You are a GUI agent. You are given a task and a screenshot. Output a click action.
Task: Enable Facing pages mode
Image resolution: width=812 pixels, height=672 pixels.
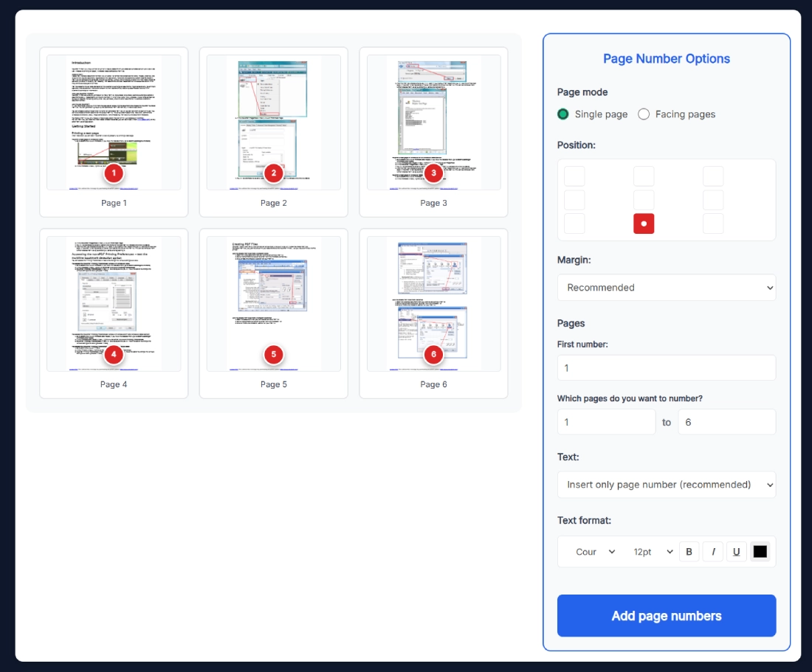coord(643,114)
